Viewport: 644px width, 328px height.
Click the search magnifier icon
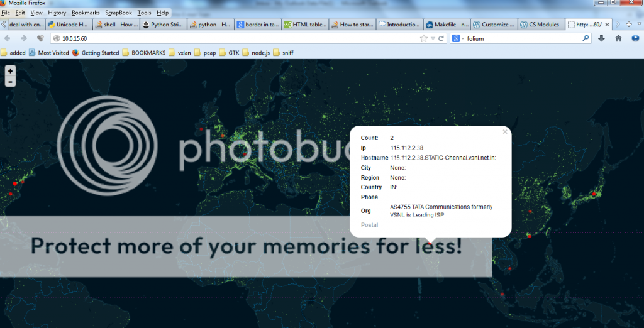click(x=586, y=38)
